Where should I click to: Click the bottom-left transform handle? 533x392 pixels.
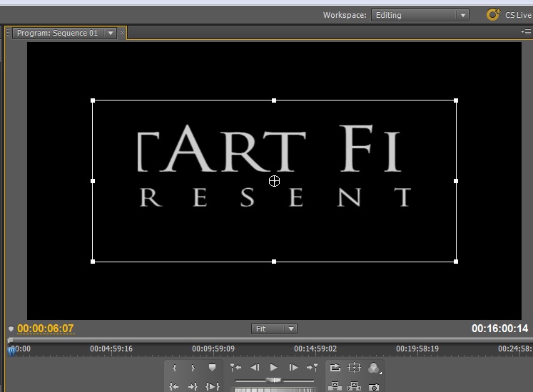click(93, 262)
